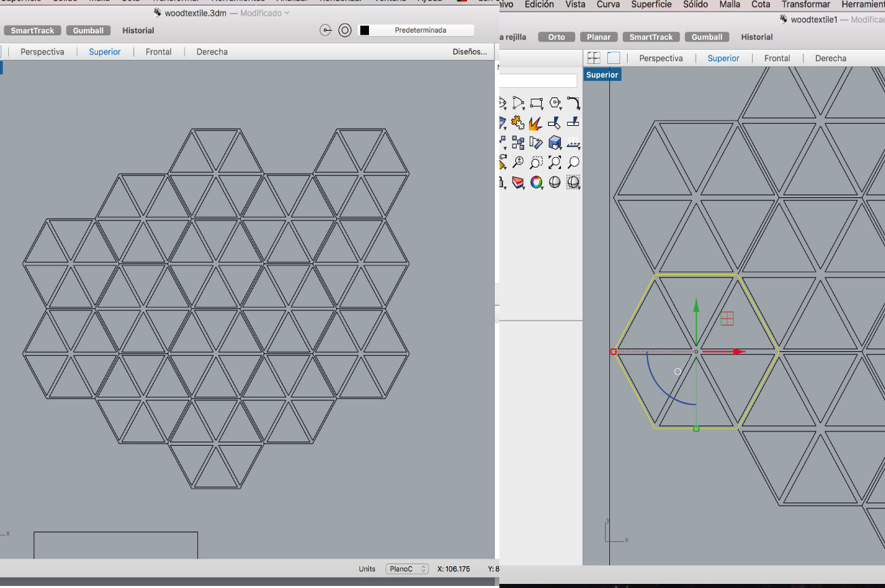Click the black layer color swatch
Screen dimensions: 885x588
[x=365, y=30]
